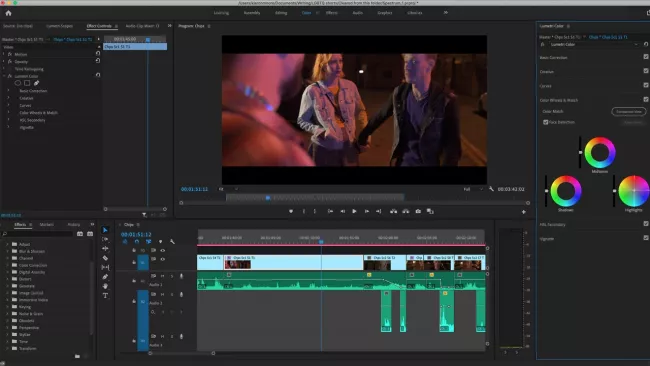The image size is (650, 366).
Task: Open Program monitor settings wrench
Action: point(491,189)
